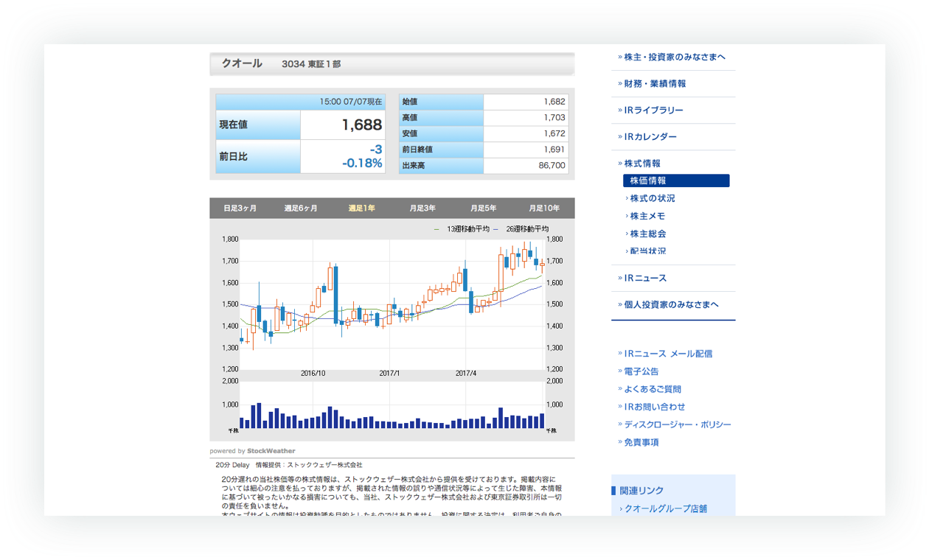The height and width of the screenshot is (560, 929).
Task: Click the 現在値 label cell
Action: pyautogui.click(x=258, y=125)
